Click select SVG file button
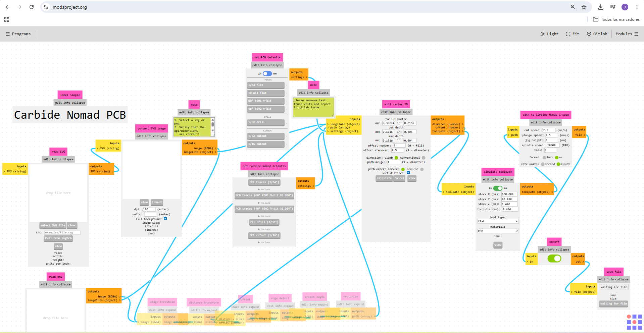Screen dimensions: 644x333 [53, 226]
